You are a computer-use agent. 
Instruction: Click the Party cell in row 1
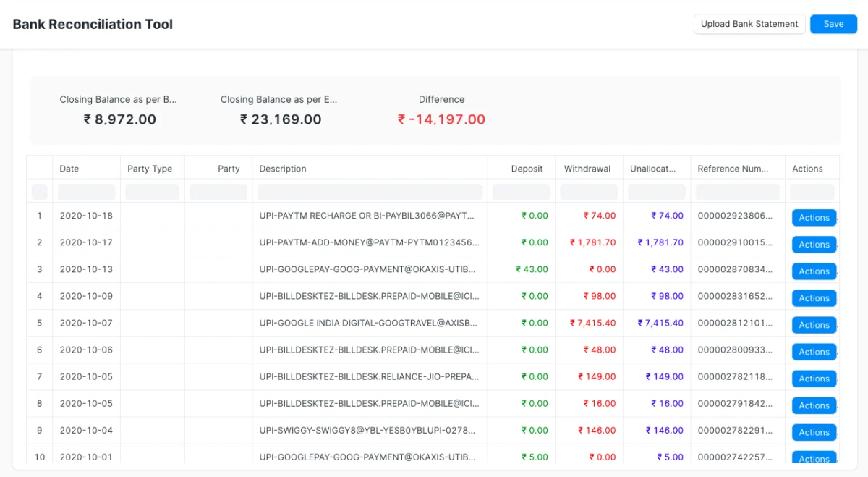coord(218,216)
